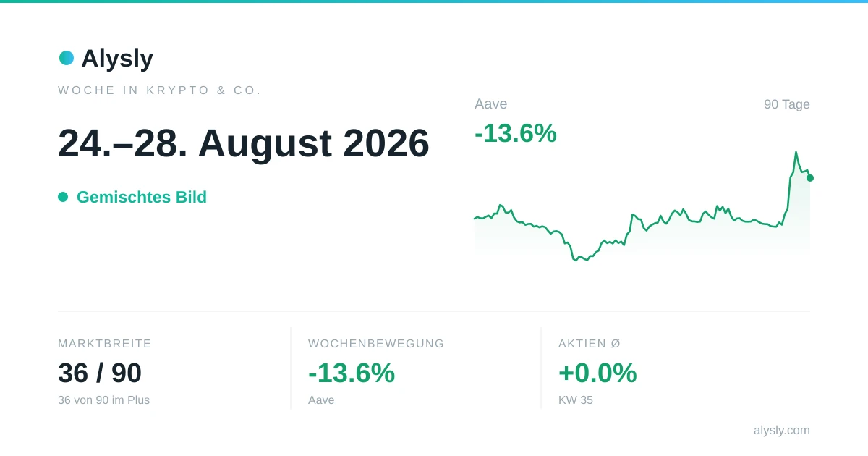Click the chart's end-point dot marker
Screen dimensions: 868x456
click(810, 178)
